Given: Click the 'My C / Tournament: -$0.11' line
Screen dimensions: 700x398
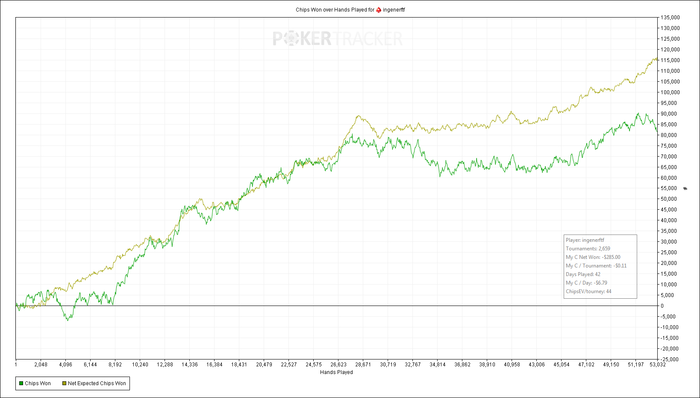Looking at the screenshot, I should (596, 265).
